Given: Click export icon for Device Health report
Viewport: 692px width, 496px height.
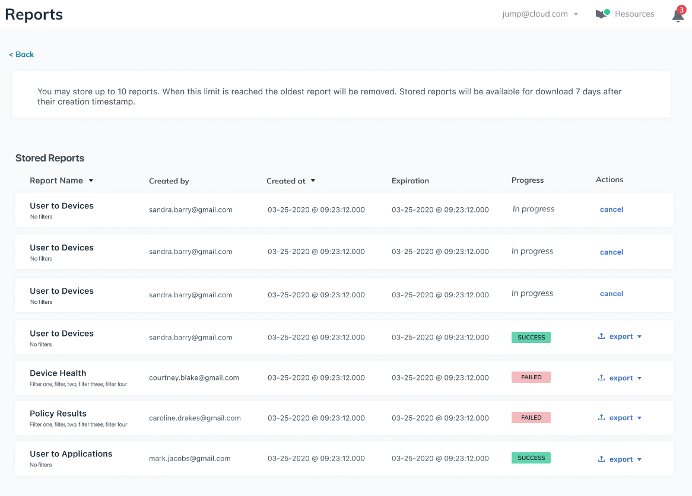Looking at the screenshot, I should (x=602, y=378).
